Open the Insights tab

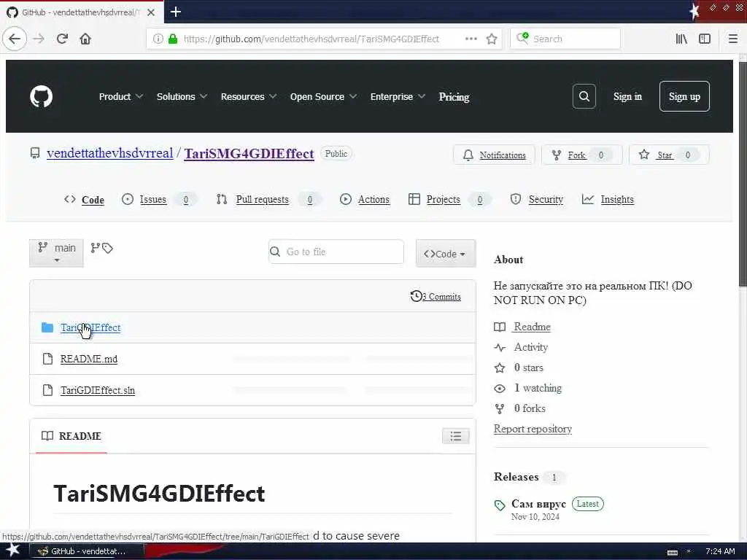point(608,200)
